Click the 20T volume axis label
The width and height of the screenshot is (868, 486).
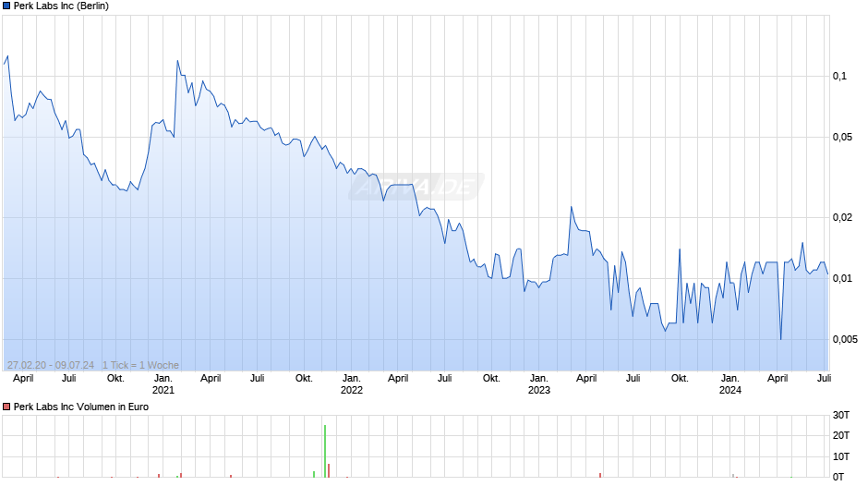(841, 435)
